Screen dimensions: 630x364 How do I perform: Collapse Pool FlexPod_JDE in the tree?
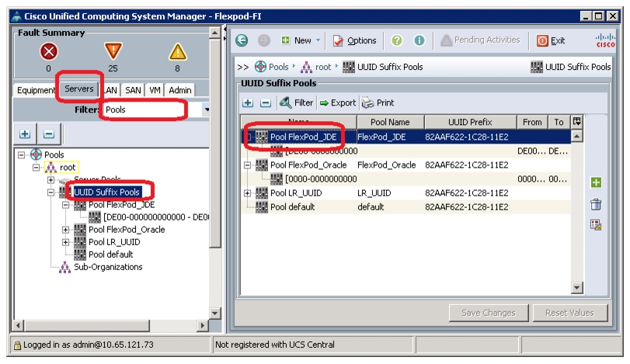[66, 205]
